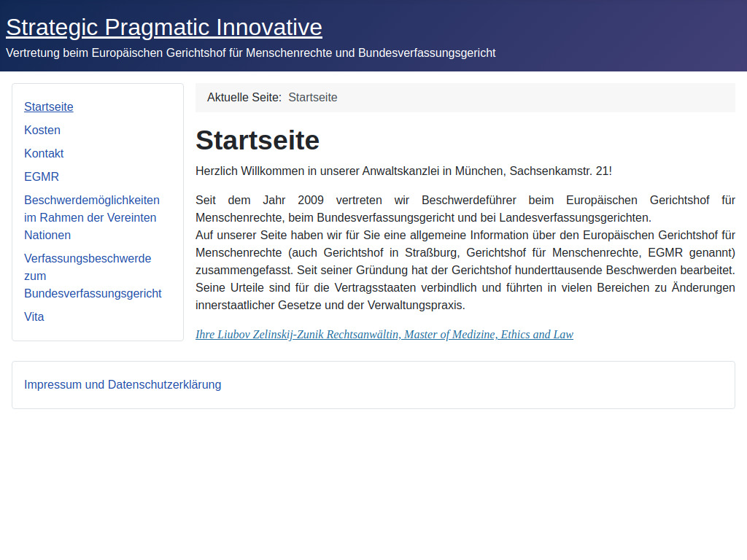Image resolution: width=747 pixels, height=560 pixels.
Task: Click the page subtitle about Menschenrechte representation
Action: tap(250, 52)
